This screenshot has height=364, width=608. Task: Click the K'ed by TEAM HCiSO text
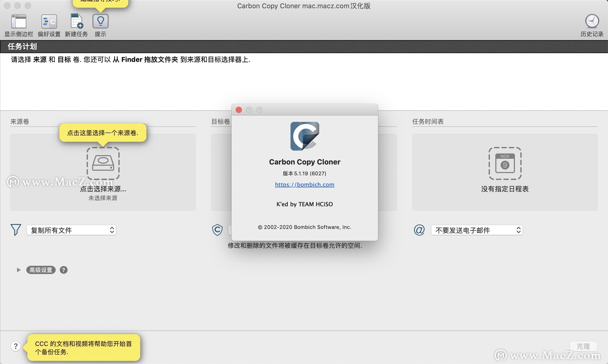(305, 204)
